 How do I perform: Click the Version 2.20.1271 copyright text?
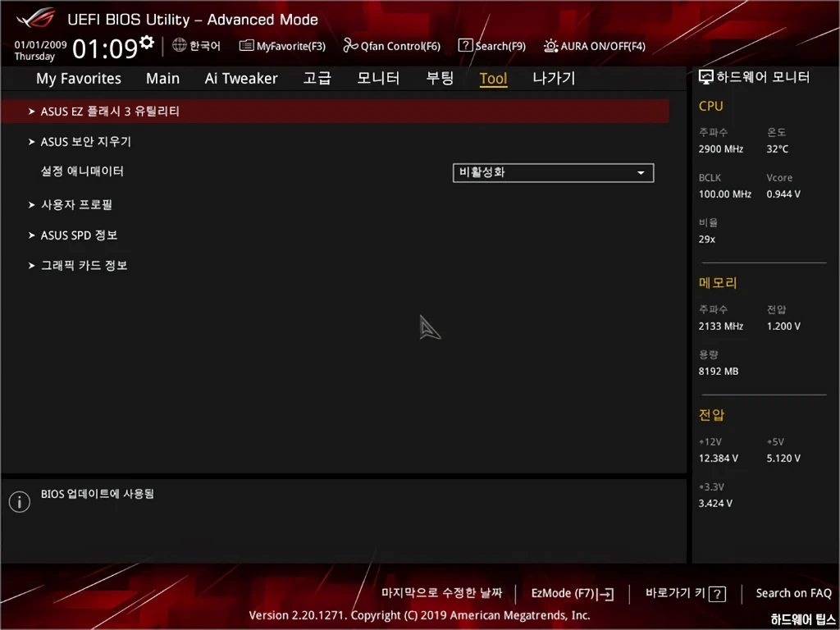tap(419, 615)
